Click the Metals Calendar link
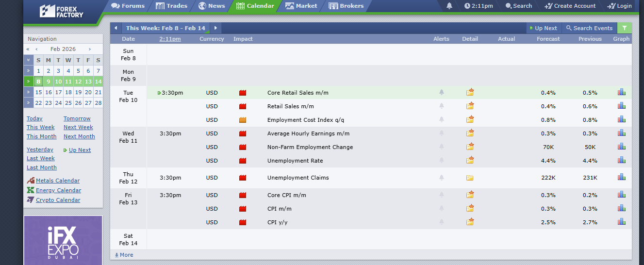The image size is (644, 265). pyautogui.click(x=58, y=181)
